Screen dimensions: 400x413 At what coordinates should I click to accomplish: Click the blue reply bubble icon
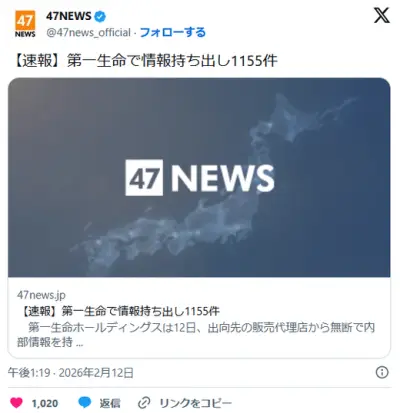pos(85,403)
